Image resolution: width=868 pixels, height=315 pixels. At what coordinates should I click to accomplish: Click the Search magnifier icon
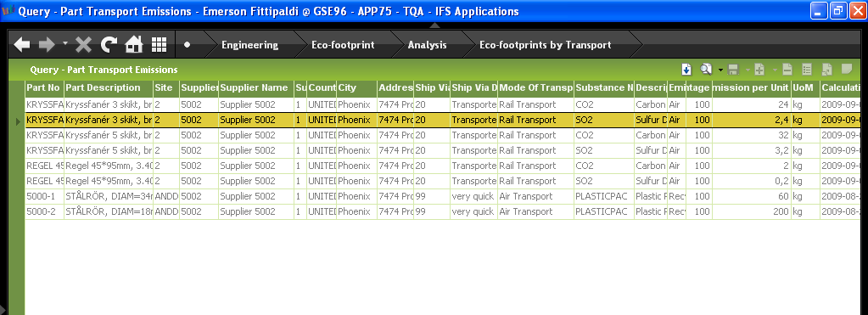[x=706, y=70]
